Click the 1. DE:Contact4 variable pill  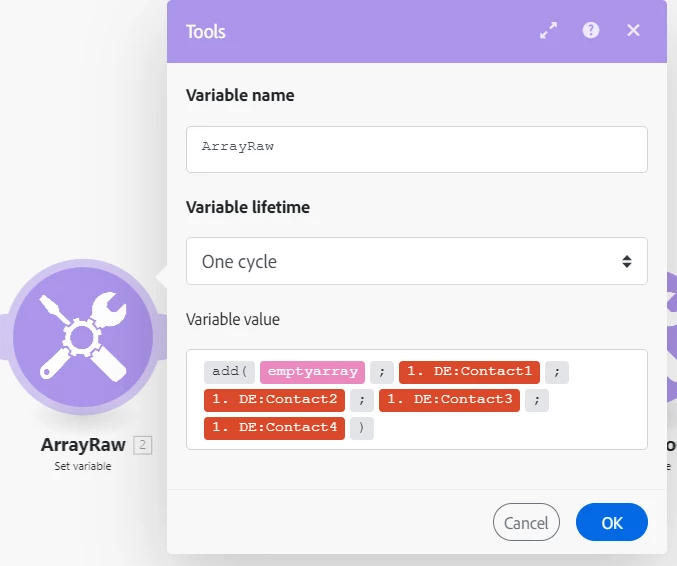[275, 428]
